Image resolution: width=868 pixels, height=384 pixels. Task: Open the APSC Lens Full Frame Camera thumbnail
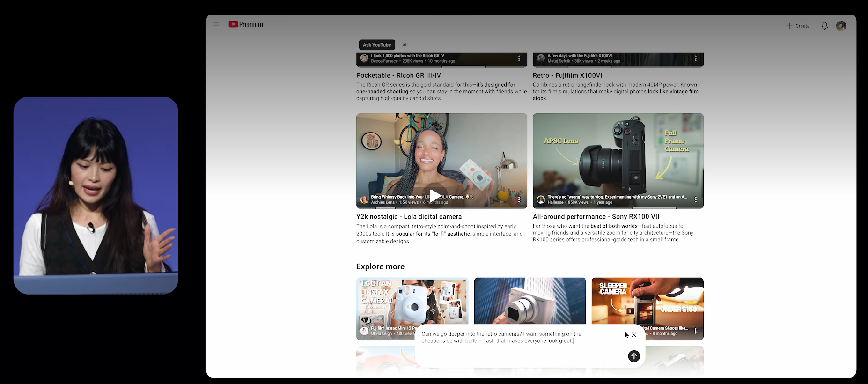(618, 160)
